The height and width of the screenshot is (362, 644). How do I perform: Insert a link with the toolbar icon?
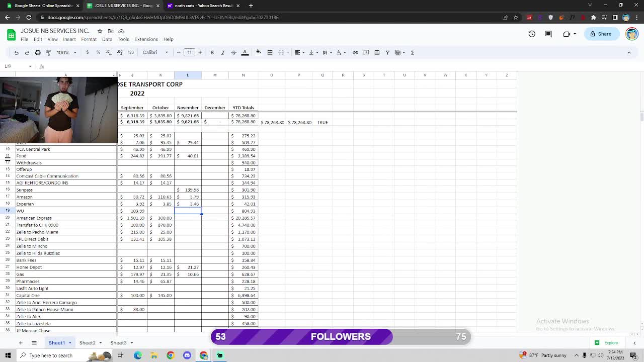point(355,52)
